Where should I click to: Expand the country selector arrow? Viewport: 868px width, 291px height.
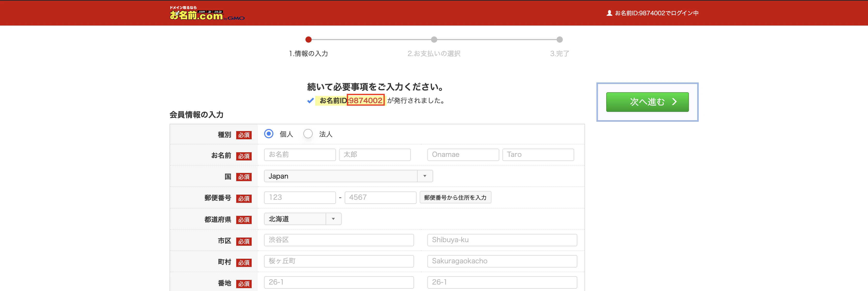pyautogui.click(x=424, y=176)
